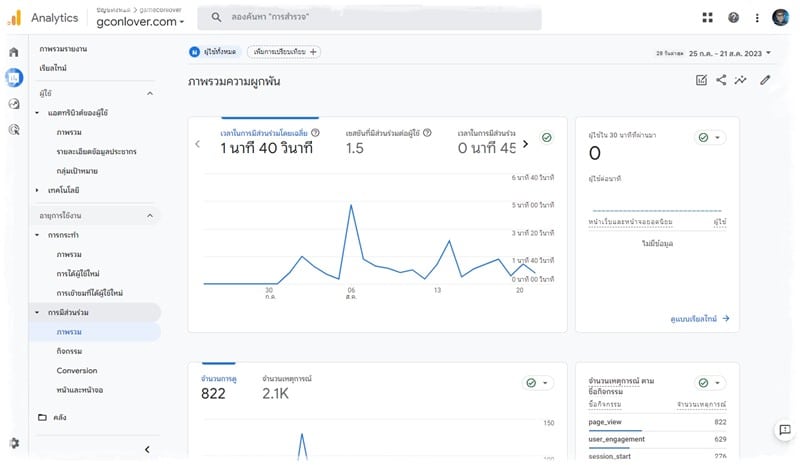800x465 pixels.
Task: Click help icon beside average engagement time
Action: (315, 133)
